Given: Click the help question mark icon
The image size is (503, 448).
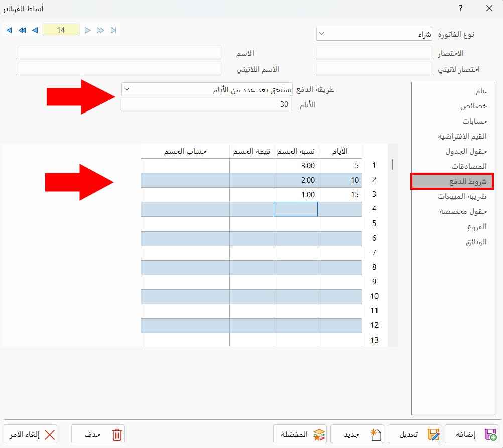Looking at the screenshot, I should [x=461, y=9].
